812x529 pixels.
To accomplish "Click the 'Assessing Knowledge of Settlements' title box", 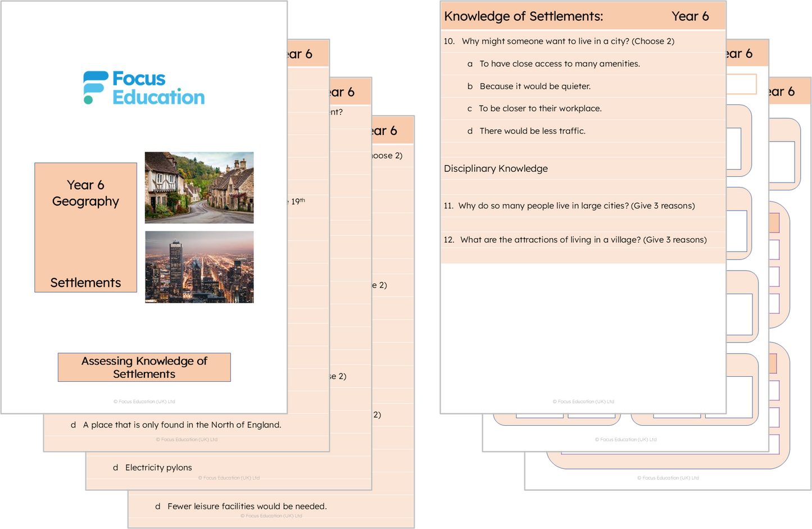I will (144, 367).
